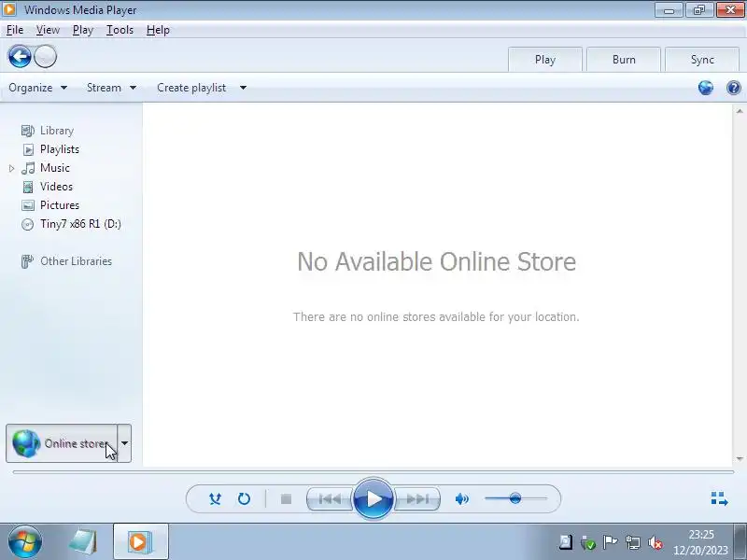Viewport: 747px width, 560px height.
Task: Switch to the Burn tab
Action: [624, 60]
